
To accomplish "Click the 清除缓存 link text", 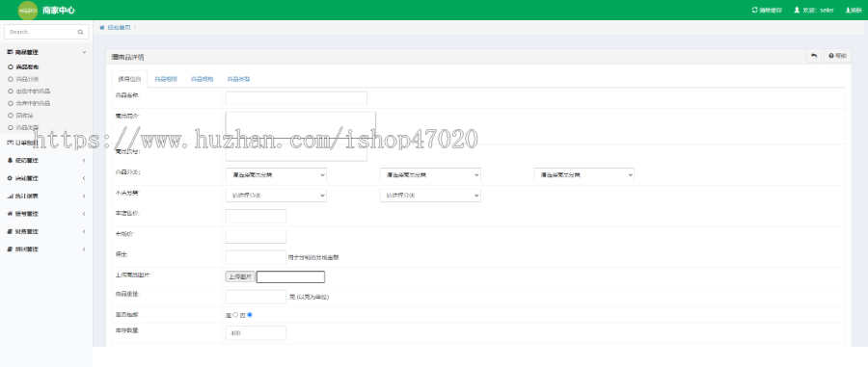I will click(771, 10).
